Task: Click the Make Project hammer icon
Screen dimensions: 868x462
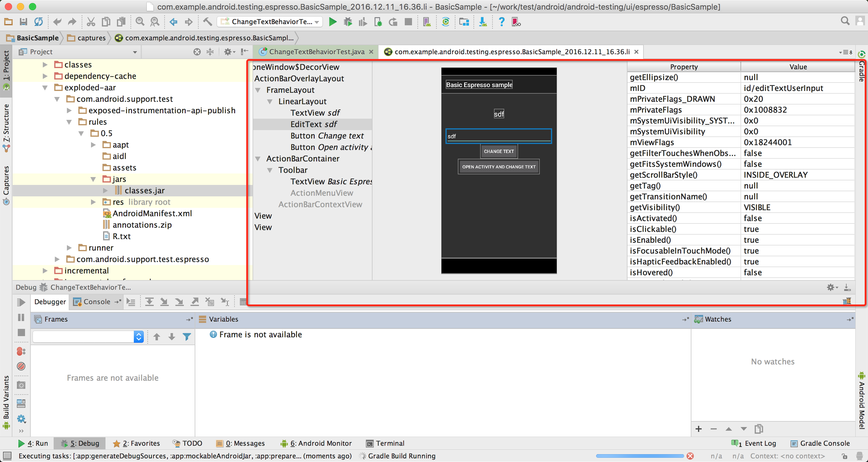Action: pos(208,22)
